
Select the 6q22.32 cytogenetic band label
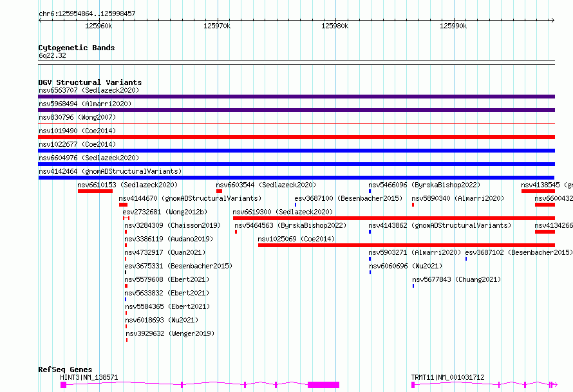pos(52,55)
